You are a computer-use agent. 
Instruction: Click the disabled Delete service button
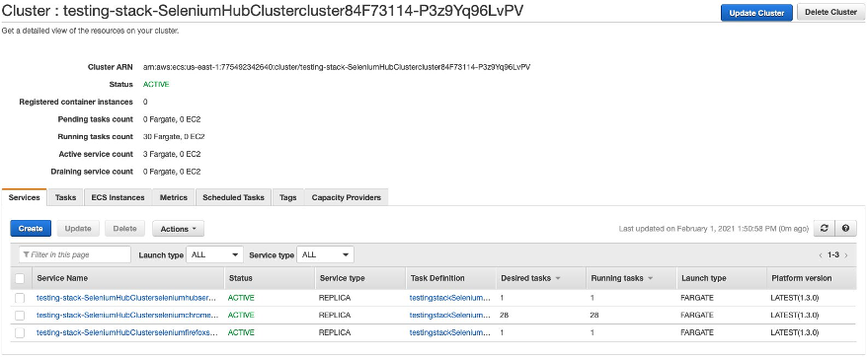[x=124, y=229]
